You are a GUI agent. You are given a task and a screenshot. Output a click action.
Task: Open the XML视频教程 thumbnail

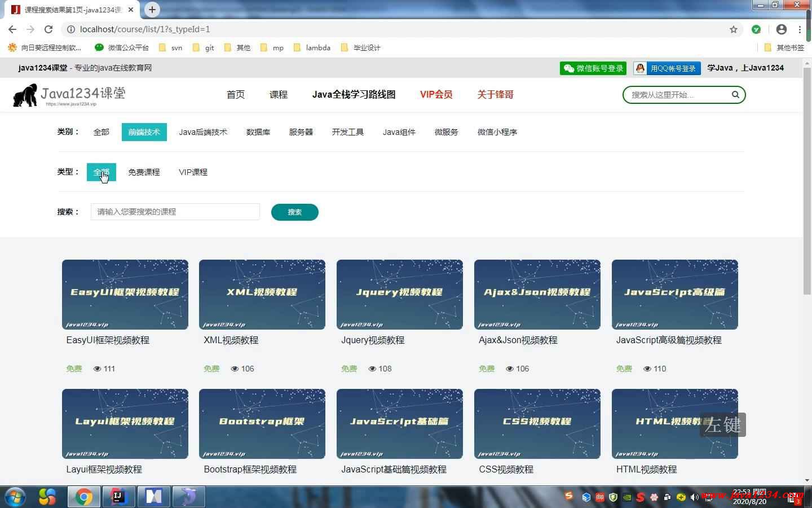262,295
